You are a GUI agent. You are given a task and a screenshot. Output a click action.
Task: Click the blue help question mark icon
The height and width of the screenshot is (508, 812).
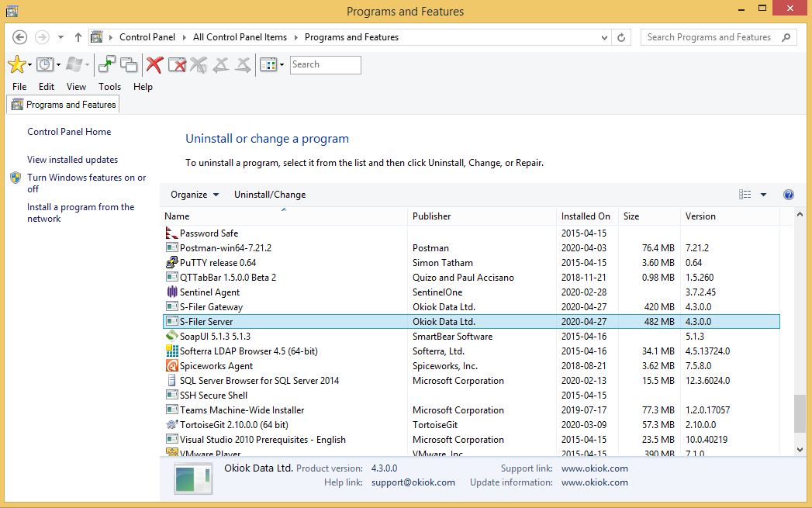(788, 195)
